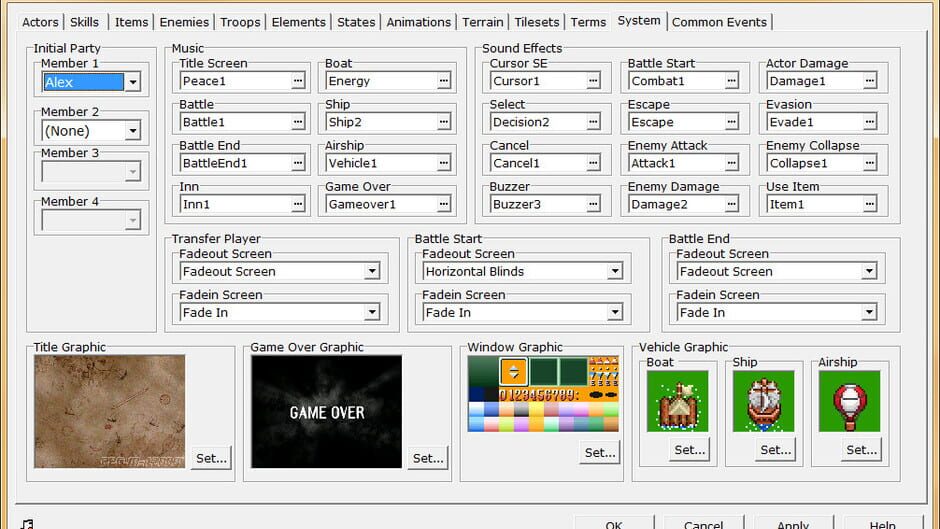Expand the Member 2 (None) dropdown

pyautogui.click(x=132, y=131)
